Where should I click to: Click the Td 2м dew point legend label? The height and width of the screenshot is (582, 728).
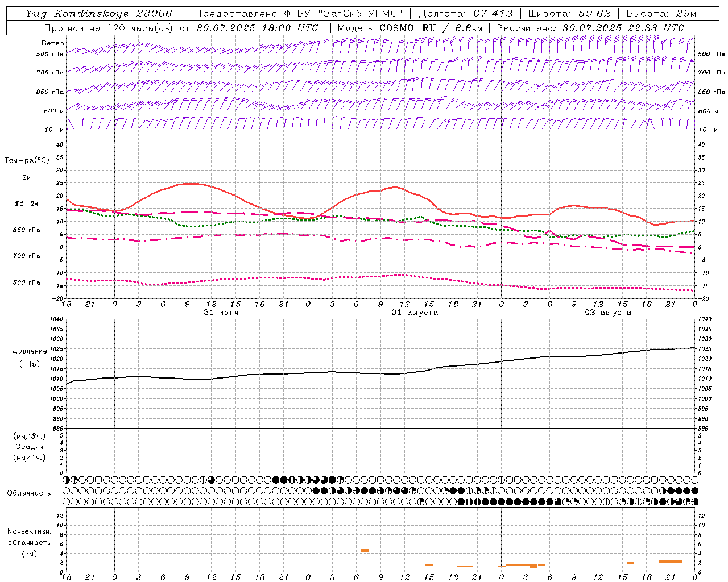[27, 203]
